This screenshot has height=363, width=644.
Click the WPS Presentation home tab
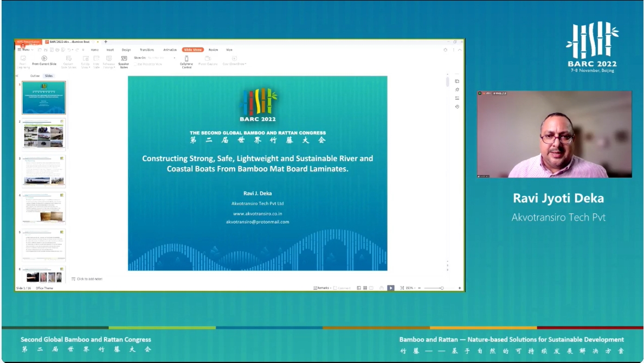pos(29,42)
